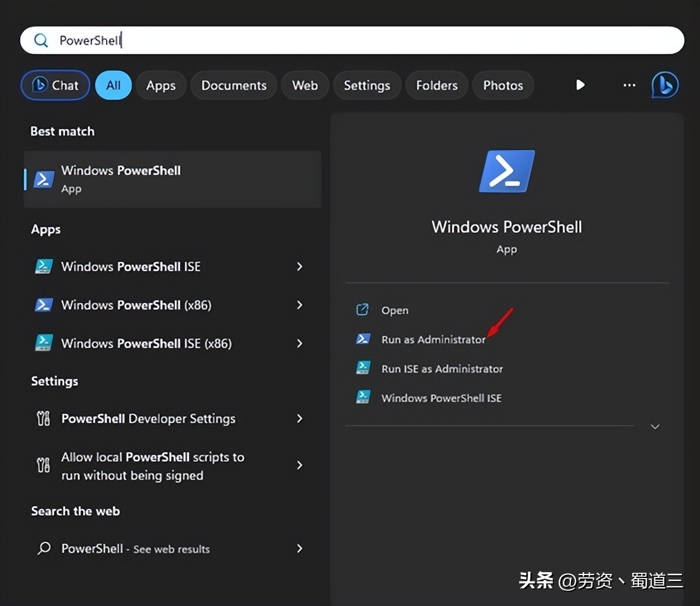
Task: Select Windows PowerShell ISE result text
Action: (x=131, y=267)
